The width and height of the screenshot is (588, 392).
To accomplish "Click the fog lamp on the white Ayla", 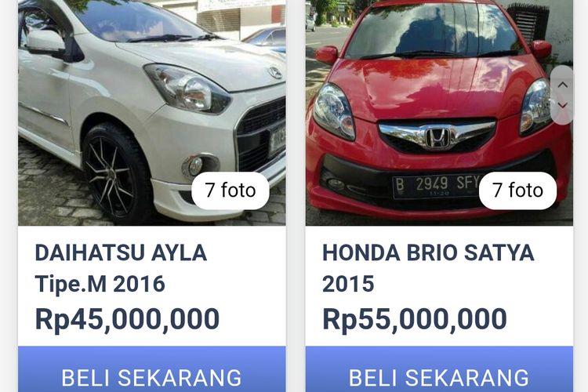I will point(195,165).
